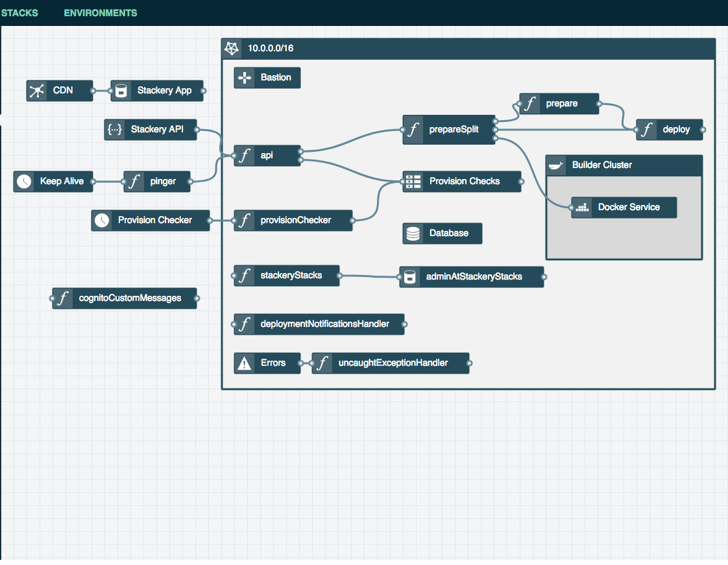The image size is (728, 565).
Task: Click the pinger function icon
Action: point(134,182)
